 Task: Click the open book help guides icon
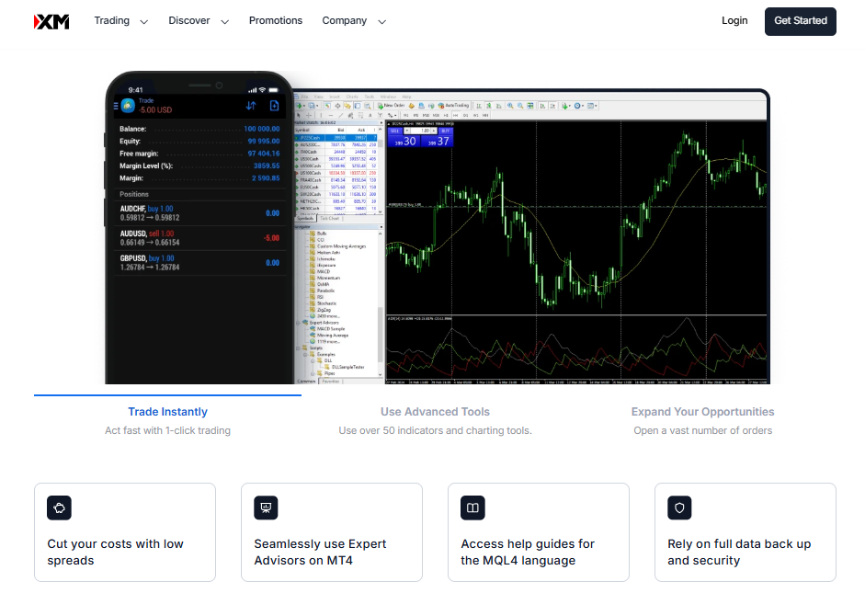(472, 508)
